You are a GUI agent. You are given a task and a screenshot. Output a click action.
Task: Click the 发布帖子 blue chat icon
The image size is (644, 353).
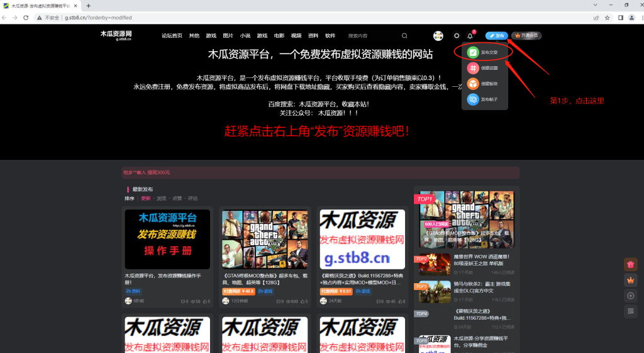tap(473, 99)
